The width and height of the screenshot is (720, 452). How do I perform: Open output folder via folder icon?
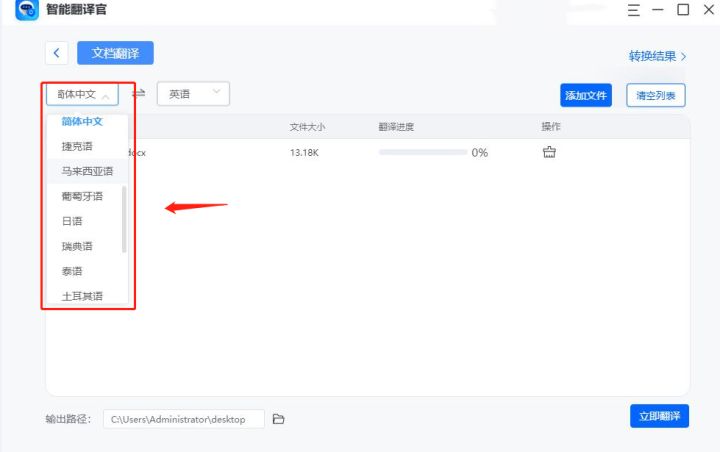click(x=279, y=419)
